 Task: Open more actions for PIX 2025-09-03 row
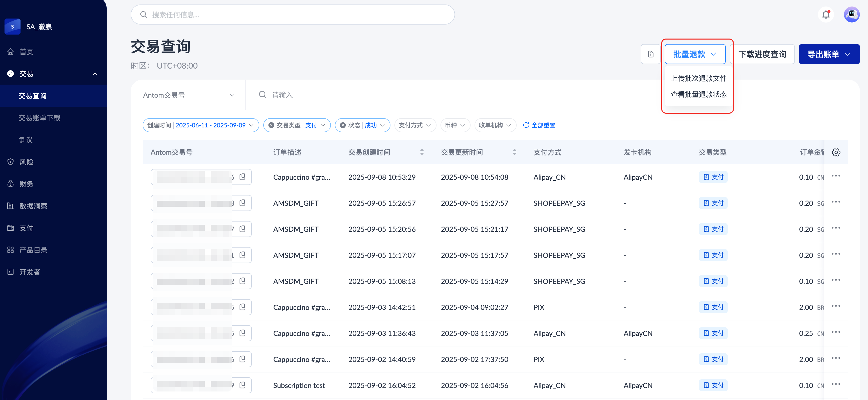(836, 306)
